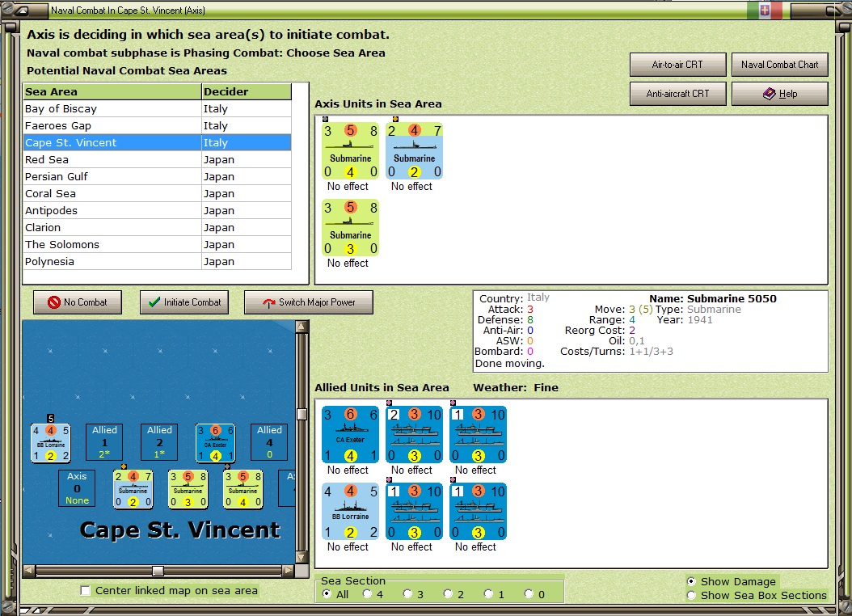Select The Solomons sea area row

click(158, 244)
